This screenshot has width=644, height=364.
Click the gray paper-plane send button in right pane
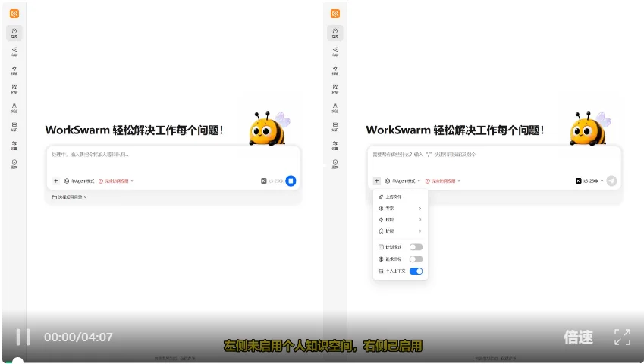coord(611,180)
